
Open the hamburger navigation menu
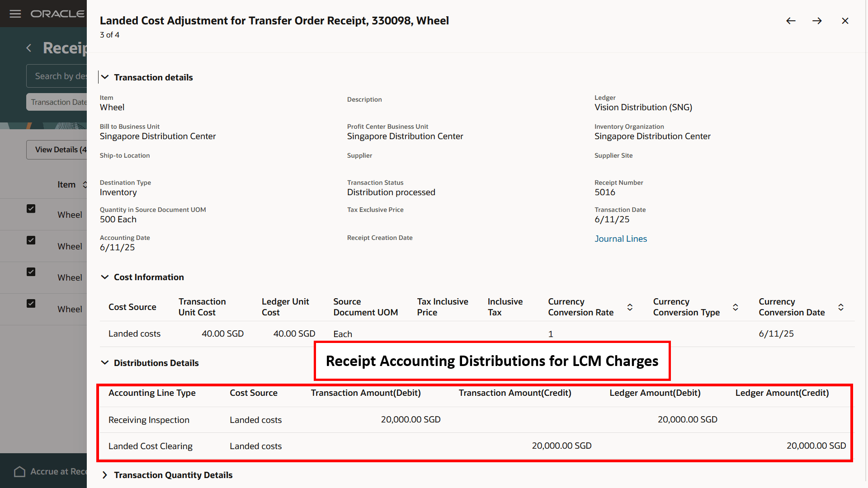pyautogui.click(x=15, y=14)
